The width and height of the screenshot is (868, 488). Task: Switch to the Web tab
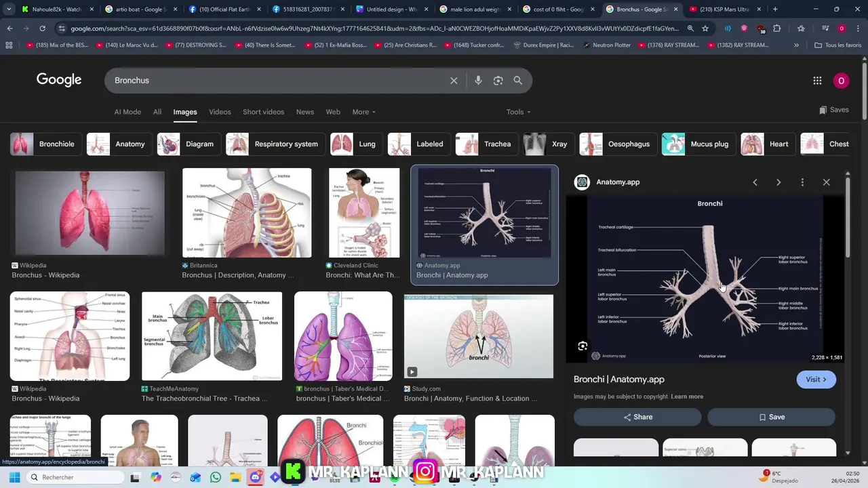[x=333, y=112]
